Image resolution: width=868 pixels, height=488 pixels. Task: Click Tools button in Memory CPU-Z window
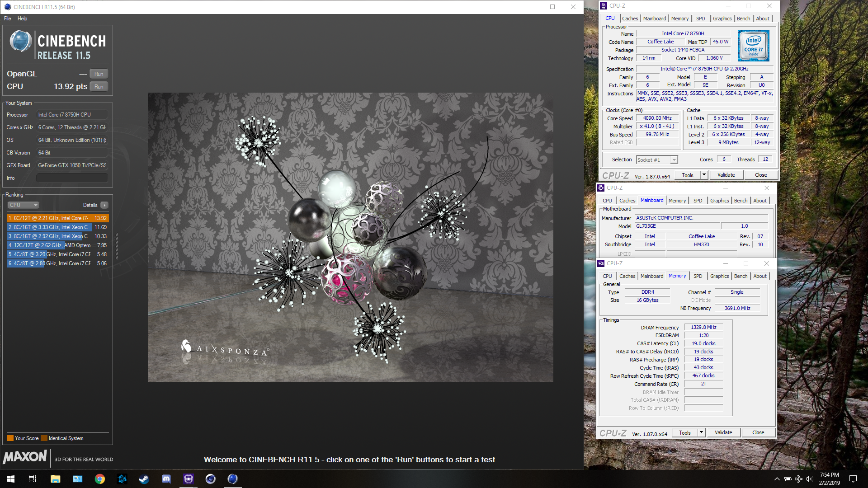click(x=685, y=433)
